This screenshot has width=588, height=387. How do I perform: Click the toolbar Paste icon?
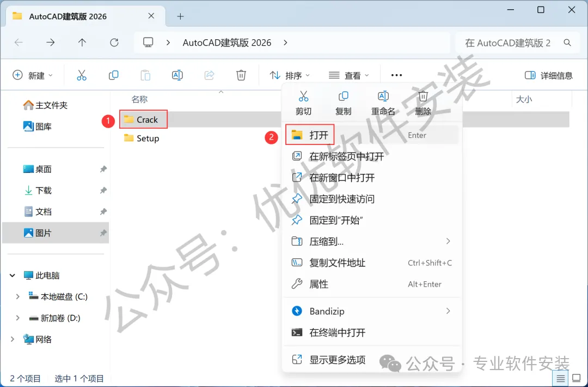coord(145,75)
